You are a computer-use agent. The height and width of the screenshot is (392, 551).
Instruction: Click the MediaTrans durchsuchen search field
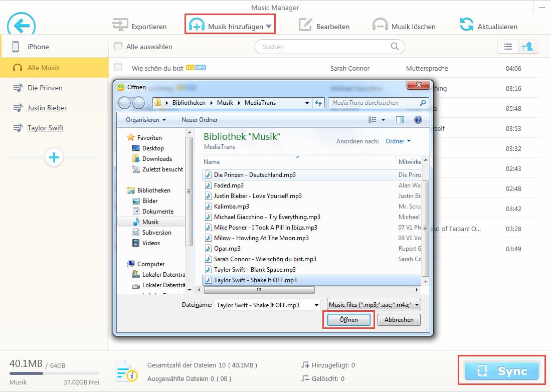[379, 103]
